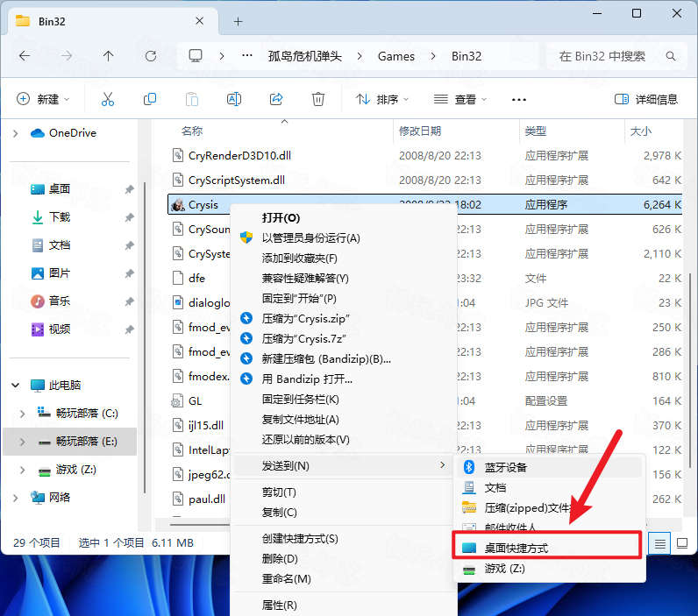Open the 排序 sort dropdown
This screenshot has height=616, width=698.
click(382, 99)
